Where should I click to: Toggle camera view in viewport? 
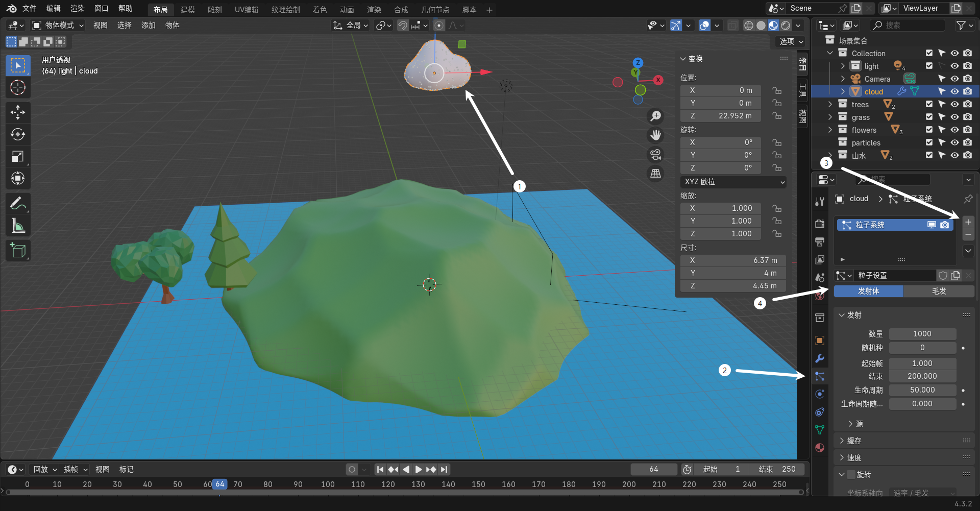655,154
